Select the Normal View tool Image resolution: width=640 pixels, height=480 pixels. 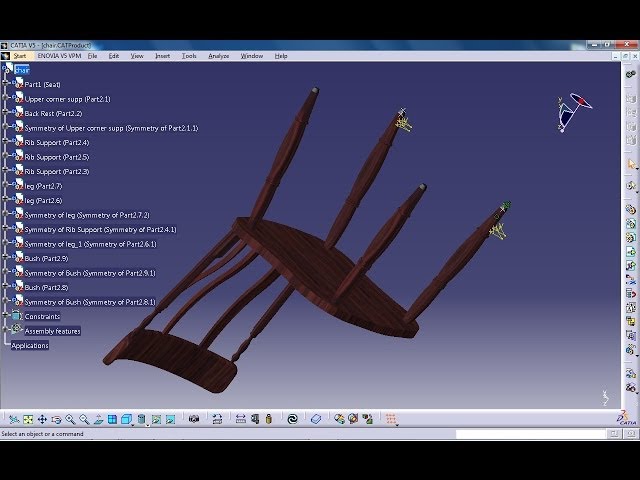(98, 419)
